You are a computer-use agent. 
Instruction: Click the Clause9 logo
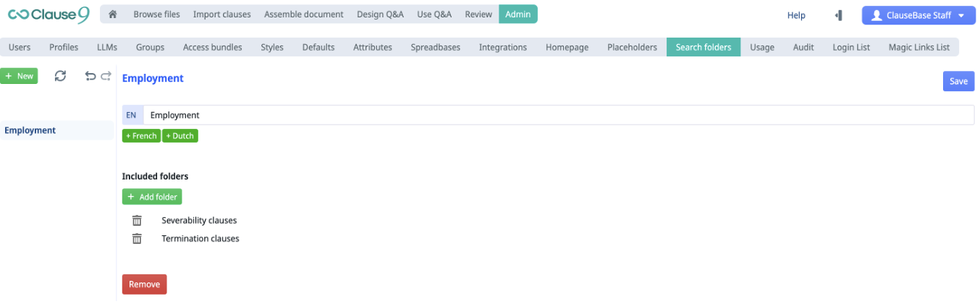(x=48, y=15)
